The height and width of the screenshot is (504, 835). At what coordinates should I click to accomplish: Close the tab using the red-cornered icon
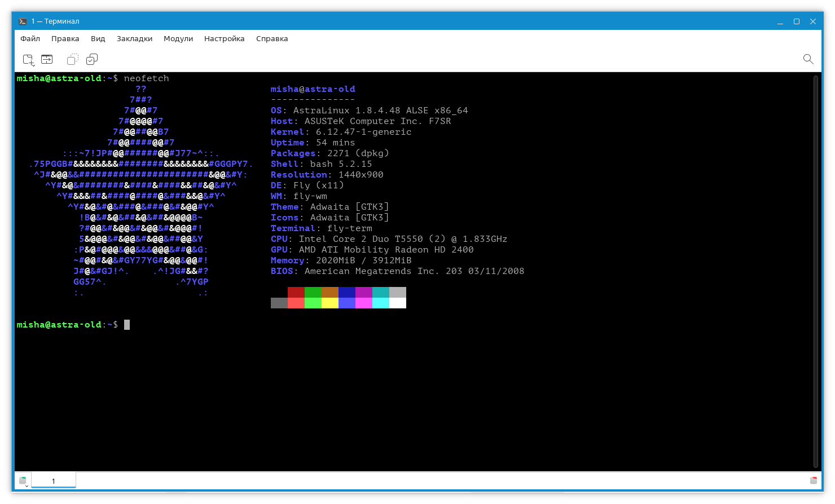813,480
